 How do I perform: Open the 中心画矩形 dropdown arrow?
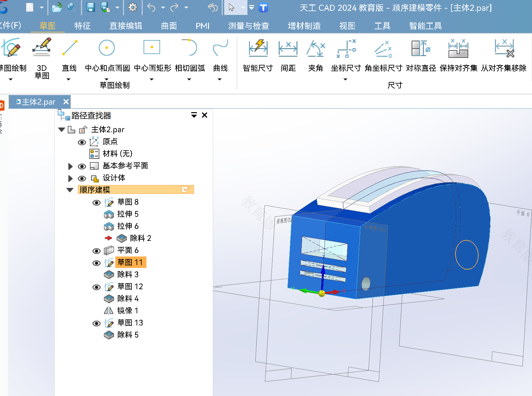152,79
